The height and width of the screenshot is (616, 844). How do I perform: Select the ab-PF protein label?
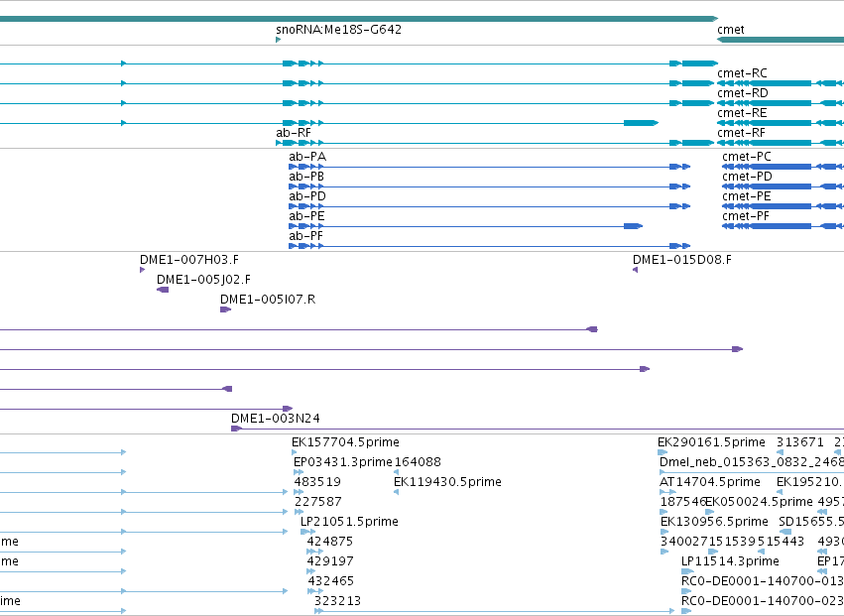pyautogui.click(x=306, y=236)
